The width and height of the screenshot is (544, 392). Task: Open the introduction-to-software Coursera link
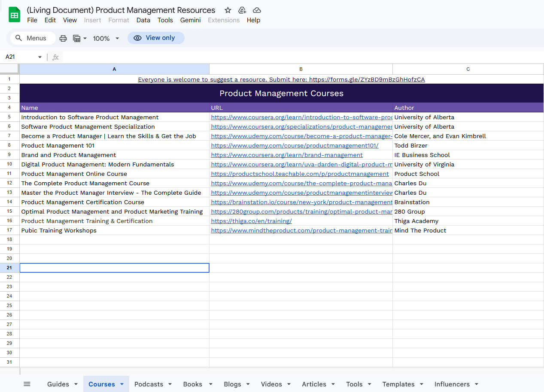click(x=301, y=117)
